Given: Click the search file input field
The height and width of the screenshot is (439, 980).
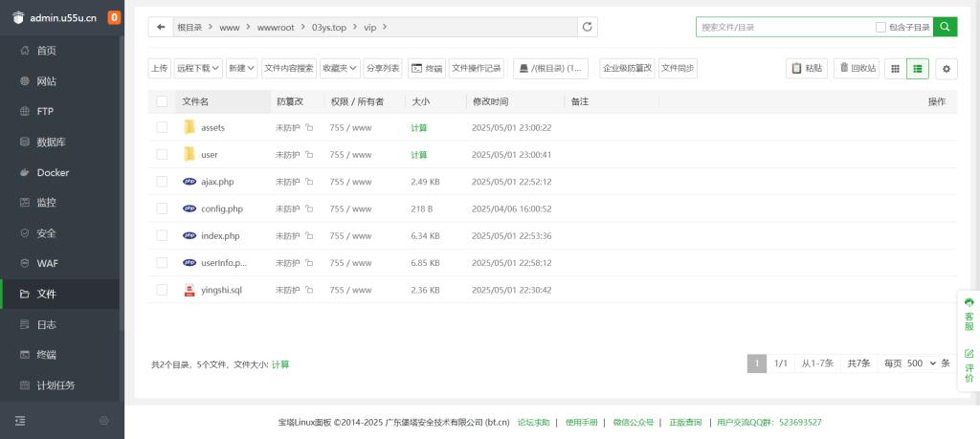Looking at the screenshot, I should pos(785,28).
